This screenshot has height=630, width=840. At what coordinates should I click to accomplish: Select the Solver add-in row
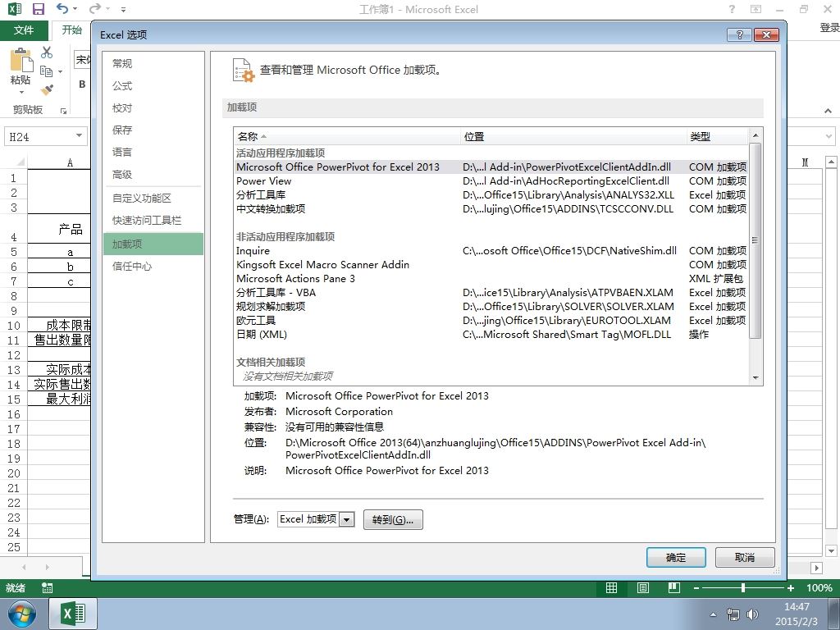tap(491, 307)
